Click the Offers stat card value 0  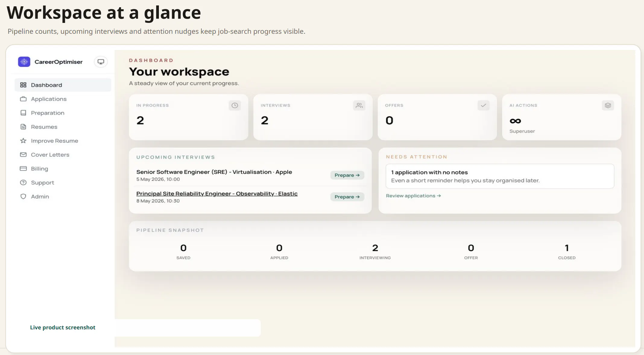pos(389,121)
